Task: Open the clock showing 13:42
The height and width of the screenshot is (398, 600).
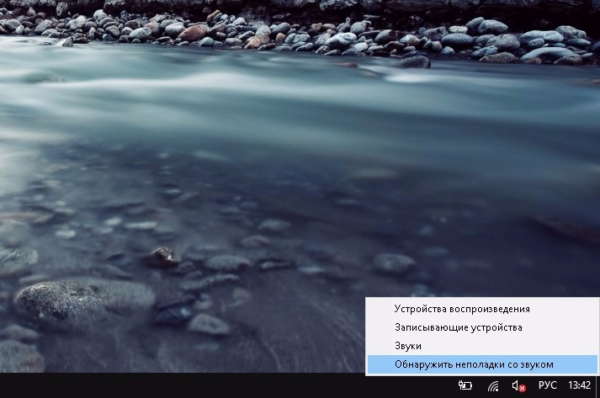Action: 579,385
